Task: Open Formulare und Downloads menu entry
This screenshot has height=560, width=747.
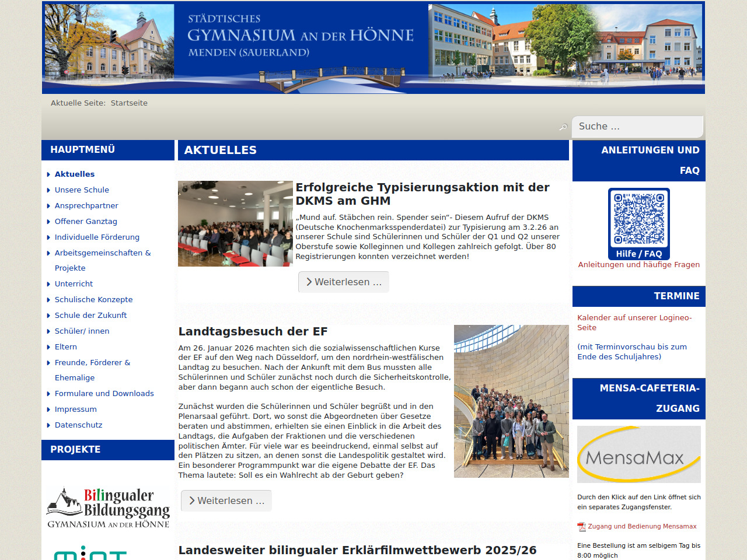Action: [104, 394]
